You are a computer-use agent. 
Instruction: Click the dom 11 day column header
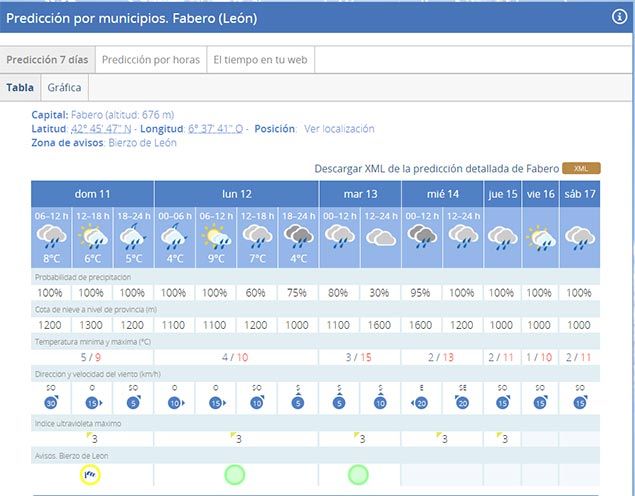92,193
